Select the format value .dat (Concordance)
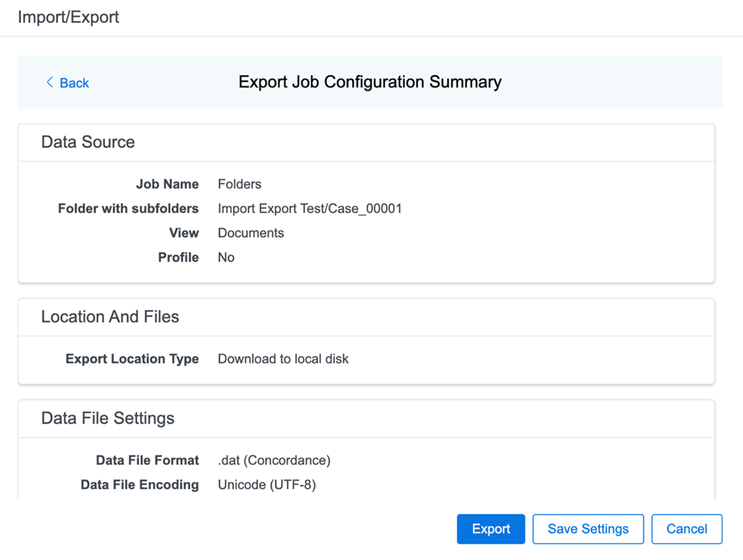Viewport: 743px width, 560px height. coord(274,460)
